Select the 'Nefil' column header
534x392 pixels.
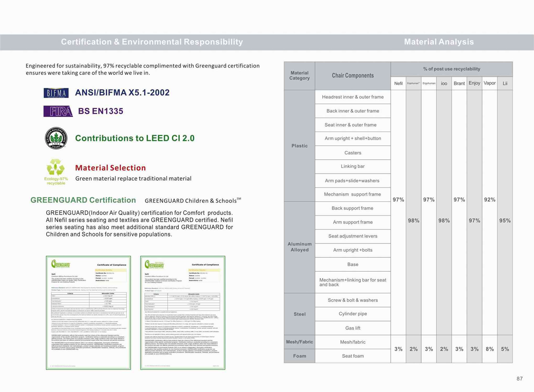(x=398, y=83)
